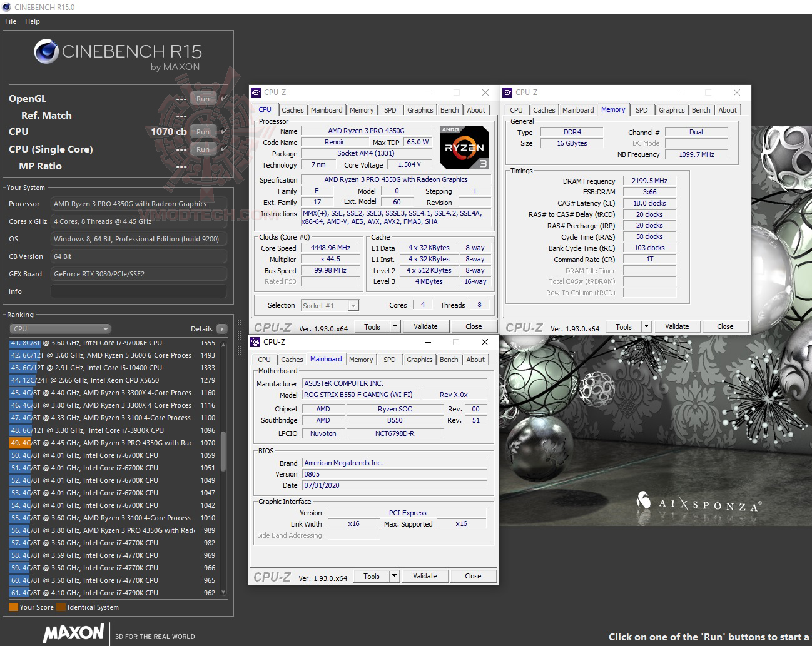Click the Processor field in Your System
The width and height of the screenshot is (812, 646).
[x=138, y=204]
